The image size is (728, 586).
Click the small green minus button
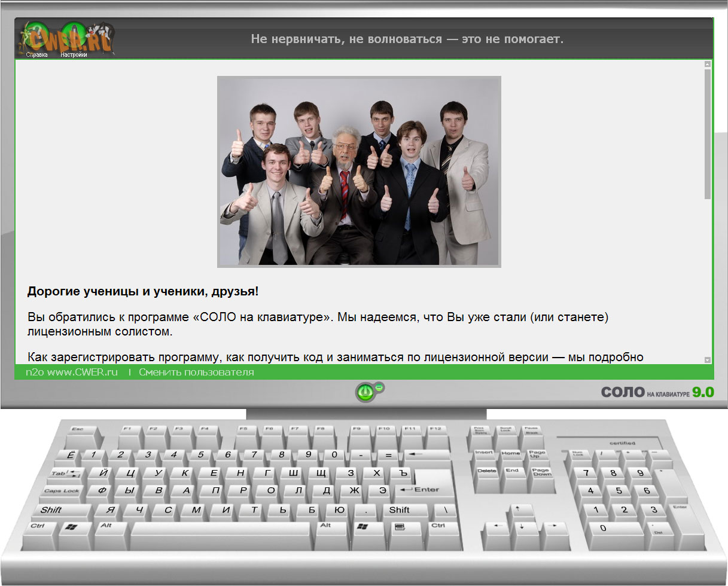379,388
